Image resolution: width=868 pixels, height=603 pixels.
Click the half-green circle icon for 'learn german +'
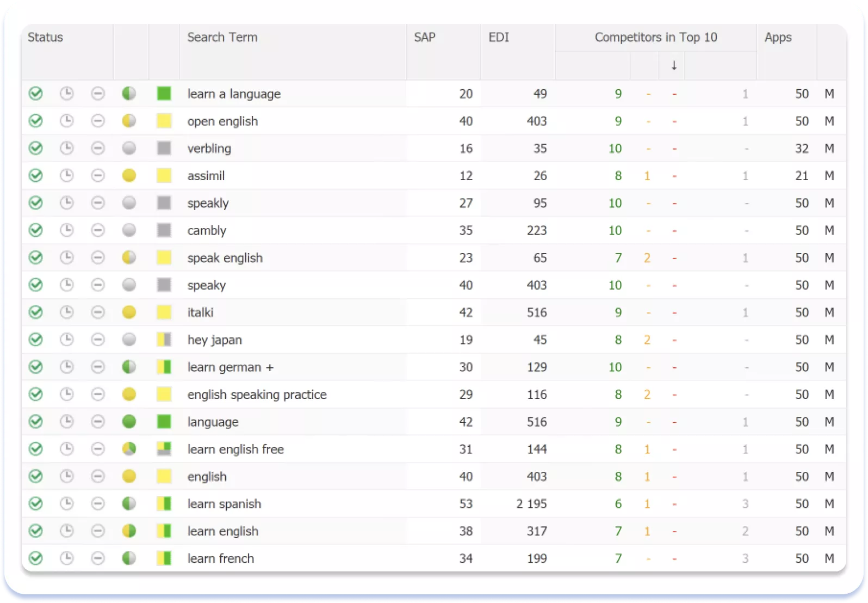(x=129, y=367)
